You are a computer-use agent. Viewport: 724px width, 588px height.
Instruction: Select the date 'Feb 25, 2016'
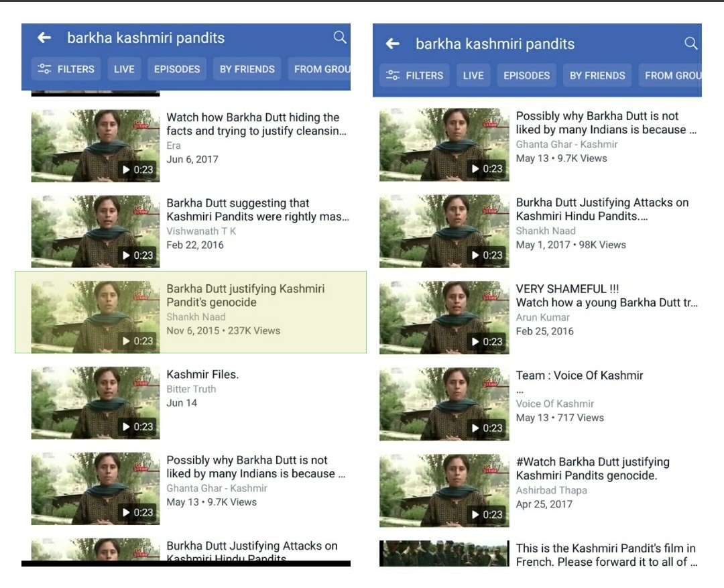pyautogui.click(x=544, y=331)
